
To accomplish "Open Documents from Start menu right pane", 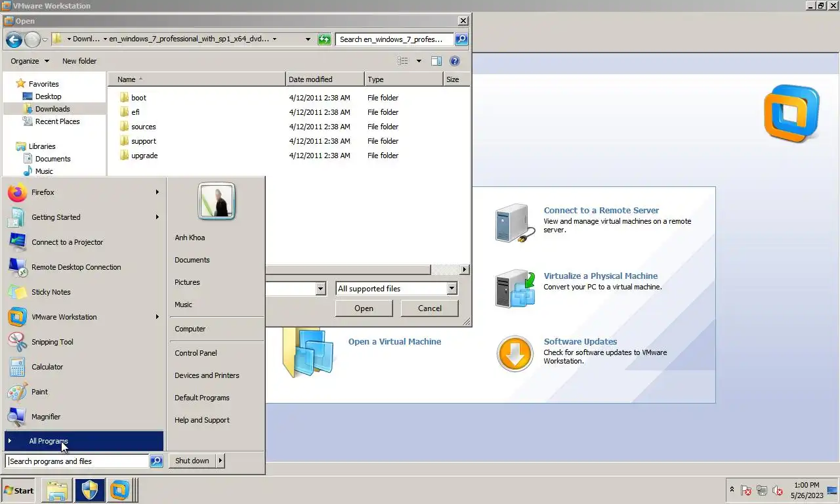I will 192,260.
